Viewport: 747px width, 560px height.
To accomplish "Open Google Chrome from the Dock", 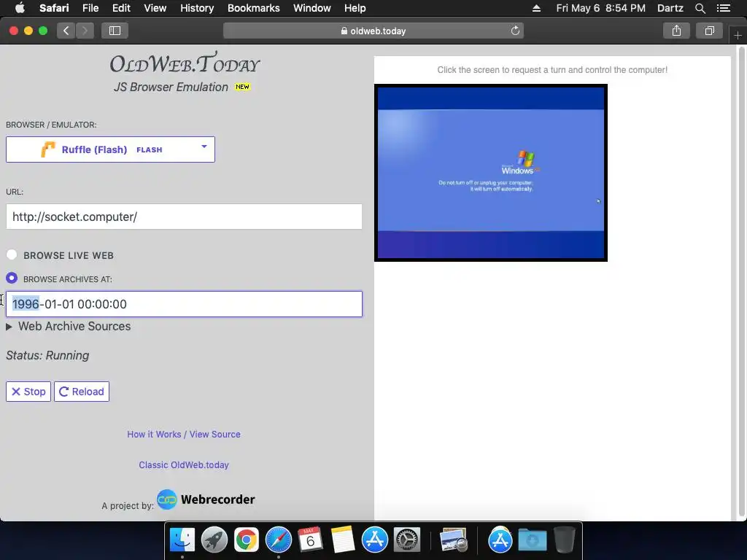I will pos(247,540).
